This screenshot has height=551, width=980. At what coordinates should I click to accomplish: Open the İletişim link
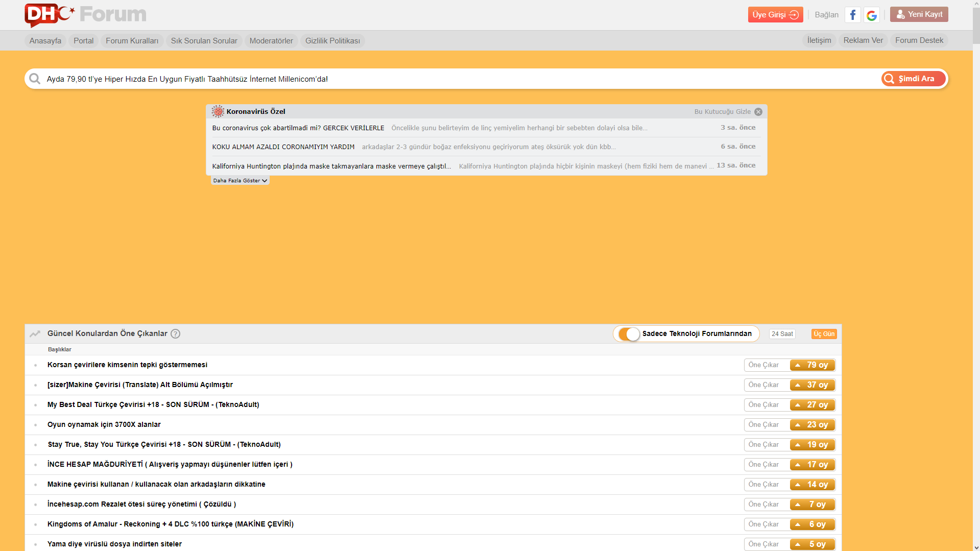(819, 40)
